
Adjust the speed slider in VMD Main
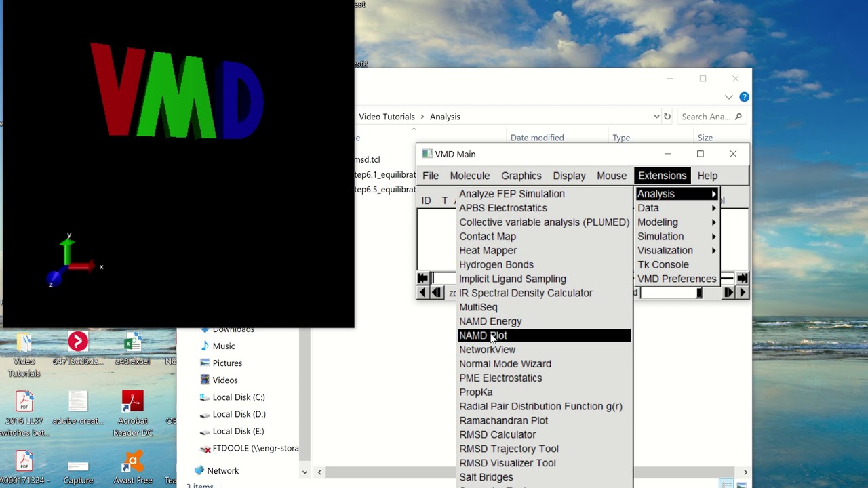[671, 293]
